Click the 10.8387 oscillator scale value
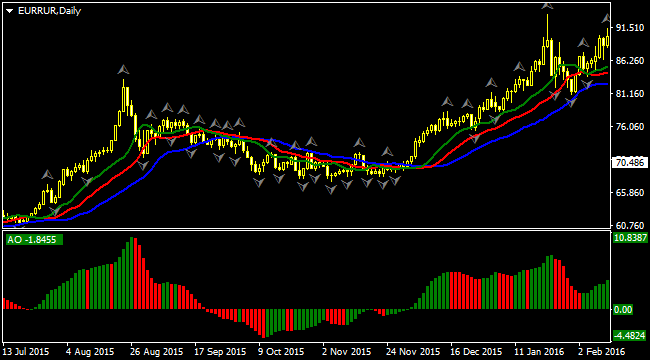The height and width of the screenshot is (360, 650). coord(630,238)
